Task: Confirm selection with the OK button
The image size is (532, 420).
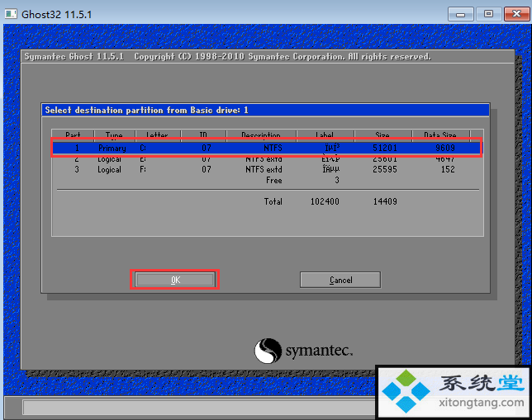Action: tap(175, 280)
